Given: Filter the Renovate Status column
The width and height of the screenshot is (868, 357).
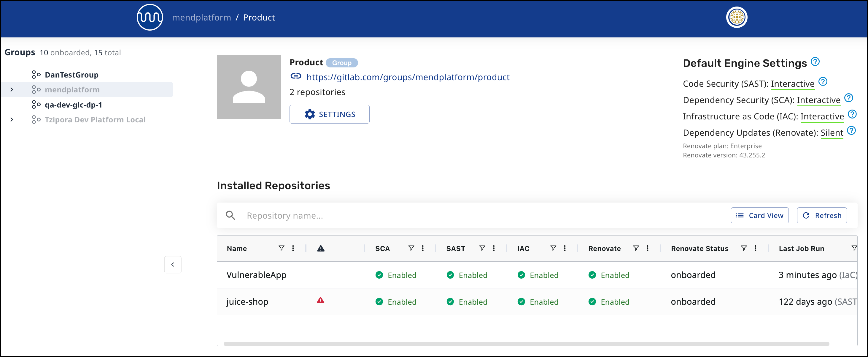Looking at the screenshot, I should click(x=744, y=248).
